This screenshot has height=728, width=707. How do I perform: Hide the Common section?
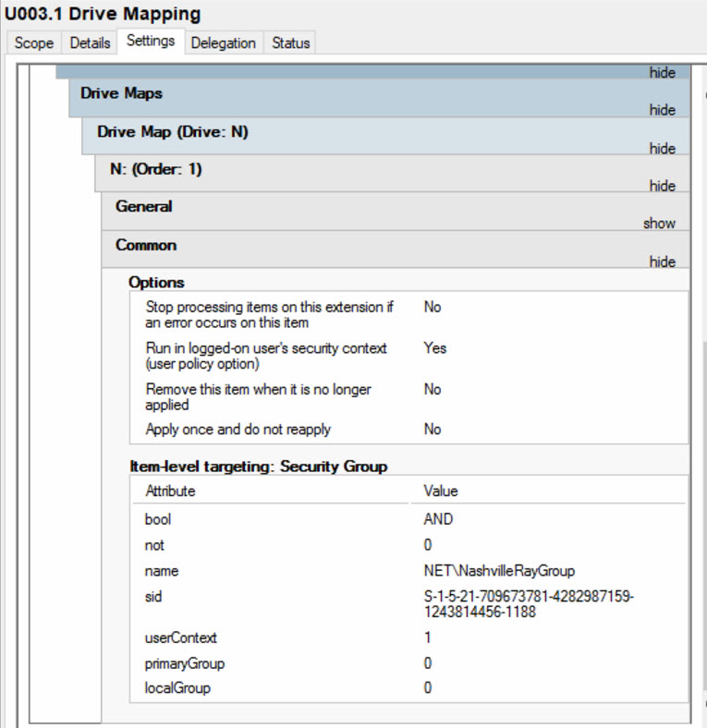662,261
